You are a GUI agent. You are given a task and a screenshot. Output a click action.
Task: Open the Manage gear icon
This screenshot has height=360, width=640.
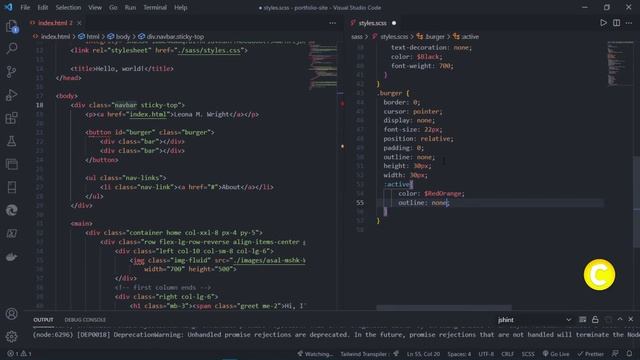[x=11, y=336]
